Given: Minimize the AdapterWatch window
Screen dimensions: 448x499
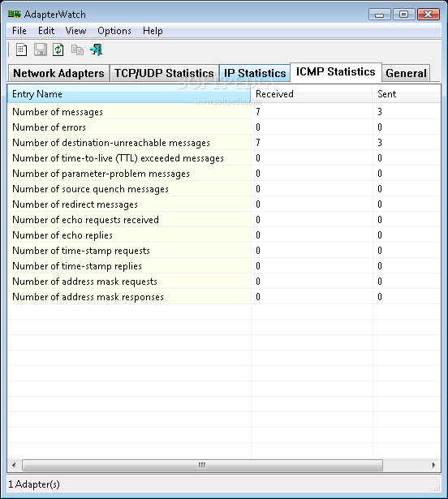Looking at the screenshot, I should (380, 15).
